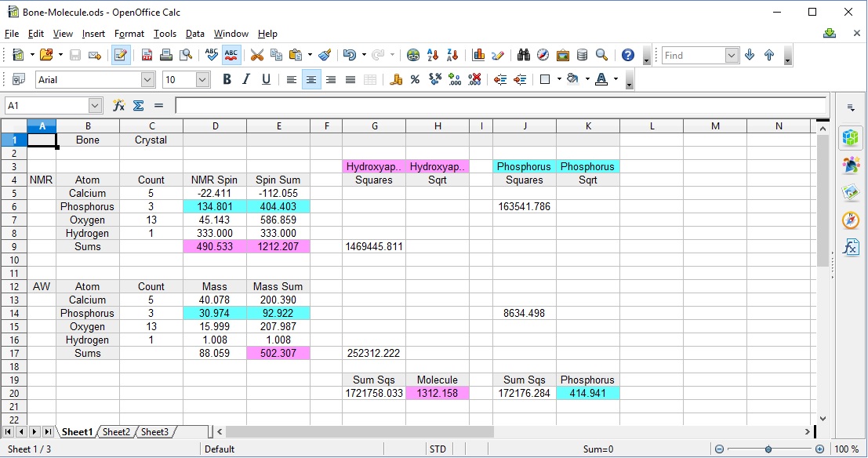Toggle AutoSpellcheck on the toolbar
Screen dimensions: 868x458
click(x=231, y=55)
